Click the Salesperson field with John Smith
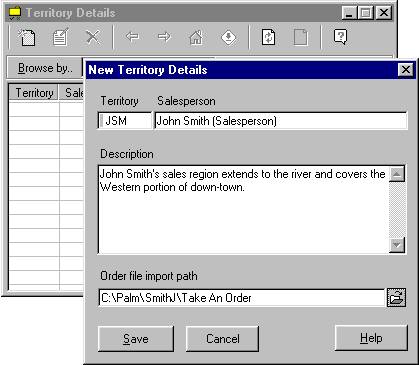Screen dimensions: 419x365 point(281,121)
